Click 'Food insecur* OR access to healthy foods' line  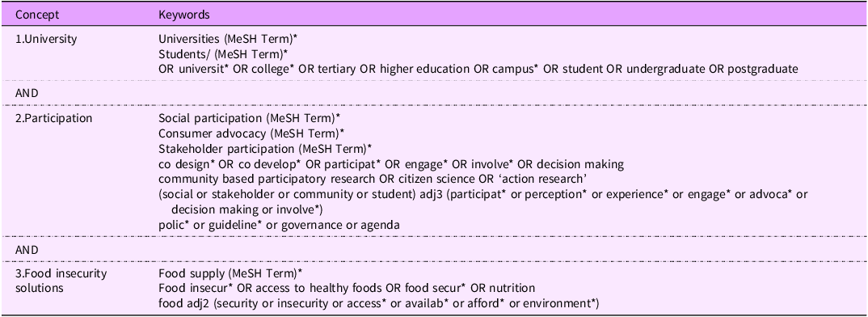click(347, 288)
